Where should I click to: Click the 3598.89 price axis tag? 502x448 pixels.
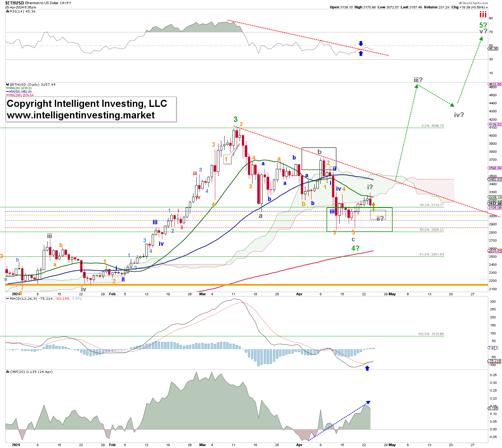pos(495,168)
